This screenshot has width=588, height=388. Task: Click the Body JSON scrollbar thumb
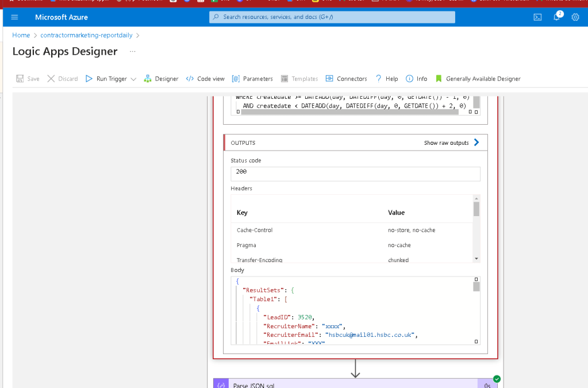tap(476, 287)
